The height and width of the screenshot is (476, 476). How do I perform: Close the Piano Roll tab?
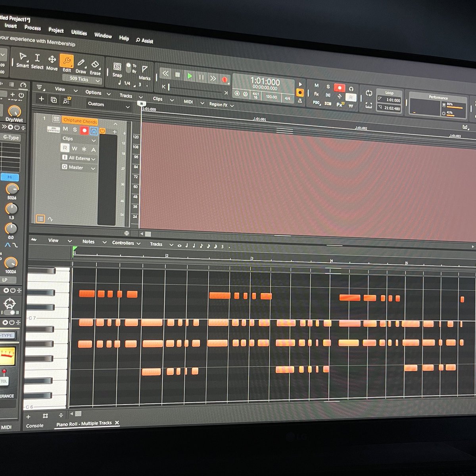(x=117, y=423)
